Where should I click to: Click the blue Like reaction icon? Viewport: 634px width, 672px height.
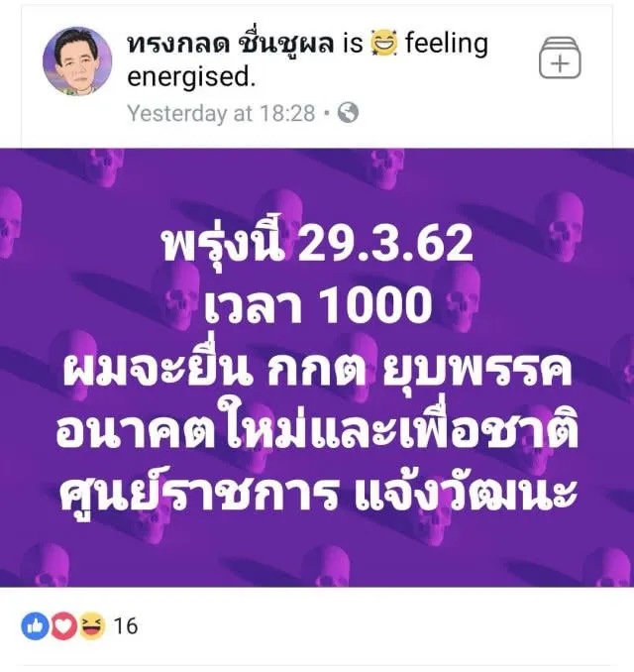(x=35, y=625)
